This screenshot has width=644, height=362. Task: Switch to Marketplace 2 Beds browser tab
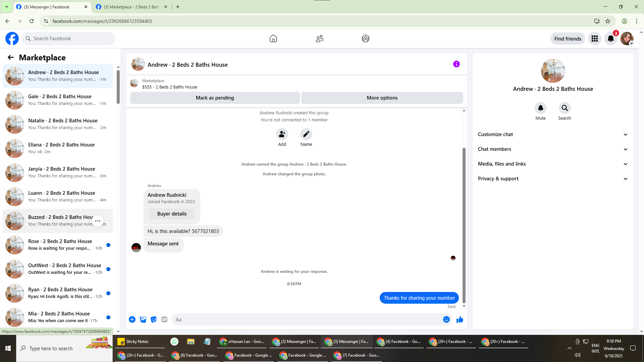click(131, 7)
